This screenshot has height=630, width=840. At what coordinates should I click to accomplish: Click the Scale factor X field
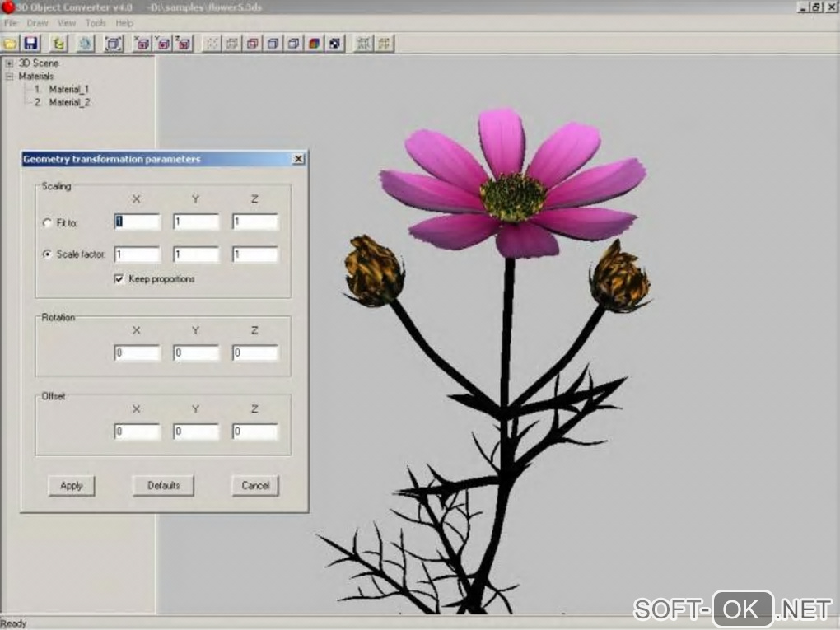click(138, 254)
